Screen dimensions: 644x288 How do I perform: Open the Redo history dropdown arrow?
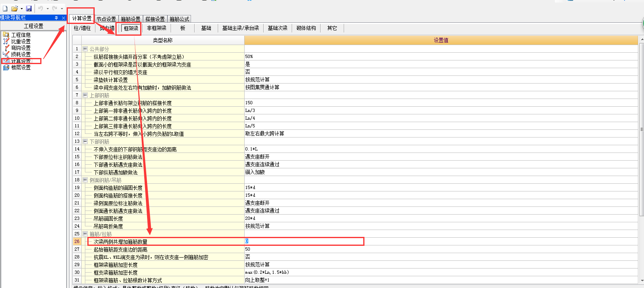pyautogui.click(x=62, y=9)
